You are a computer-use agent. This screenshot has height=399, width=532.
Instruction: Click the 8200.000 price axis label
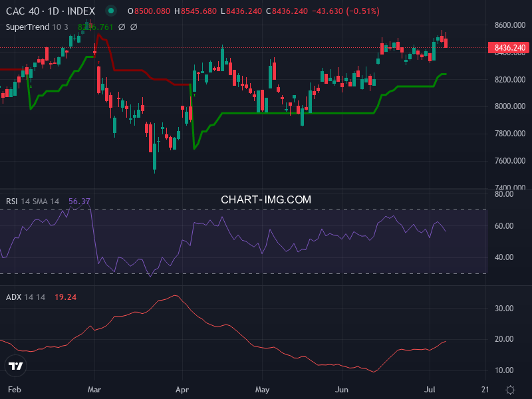point(510,79)
